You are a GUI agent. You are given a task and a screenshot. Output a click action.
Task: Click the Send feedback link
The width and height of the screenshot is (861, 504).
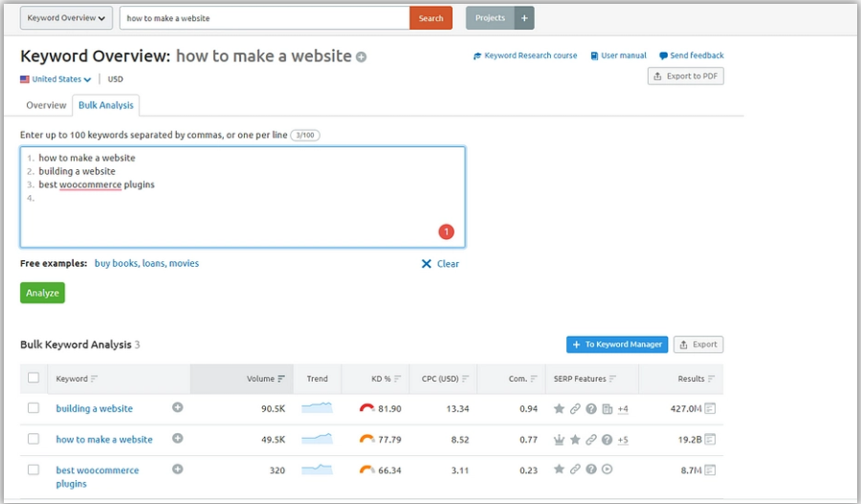(692, 55)
